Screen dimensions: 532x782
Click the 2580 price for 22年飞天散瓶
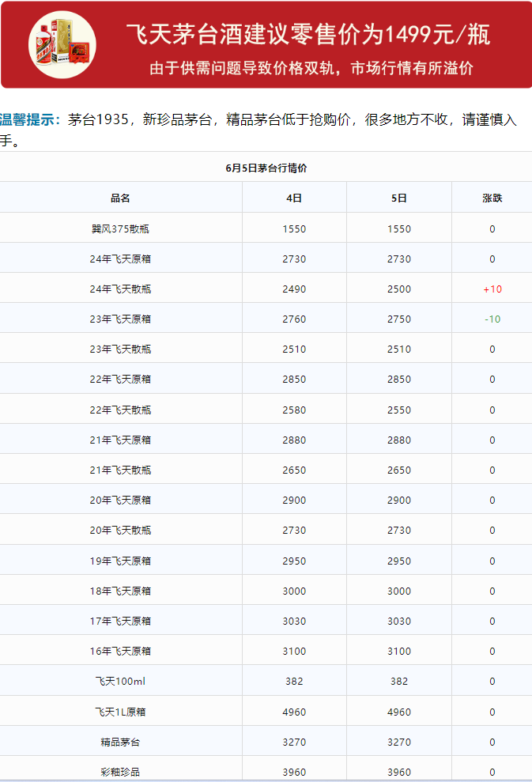click(294, 410)
